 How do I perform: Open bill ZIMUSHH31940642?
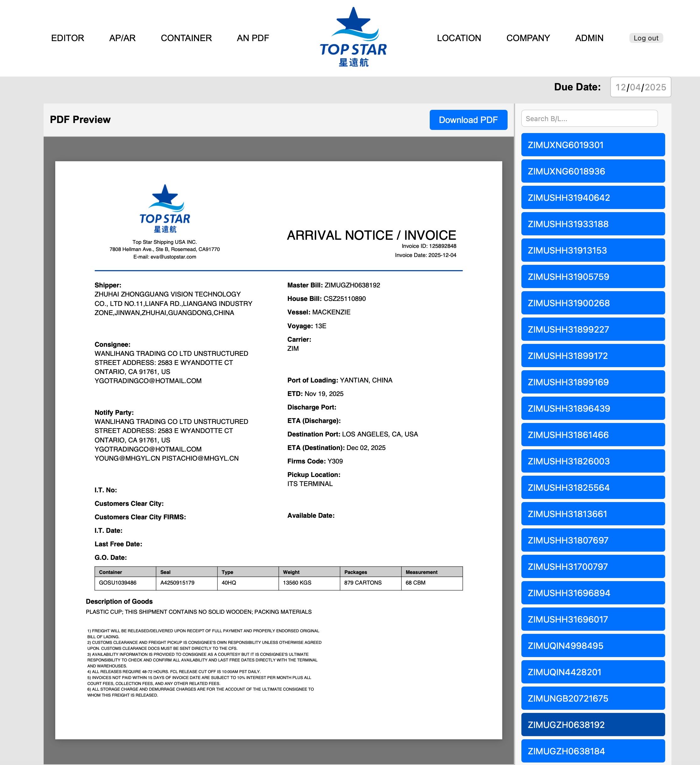(x=593, y=198)
